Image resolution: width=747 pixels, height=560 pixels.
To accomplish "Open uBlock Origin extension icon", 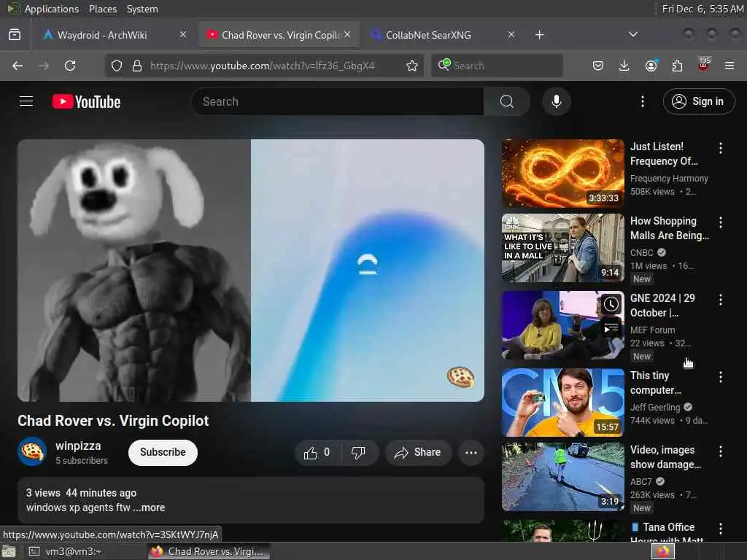I will click(x=704, y=64).
